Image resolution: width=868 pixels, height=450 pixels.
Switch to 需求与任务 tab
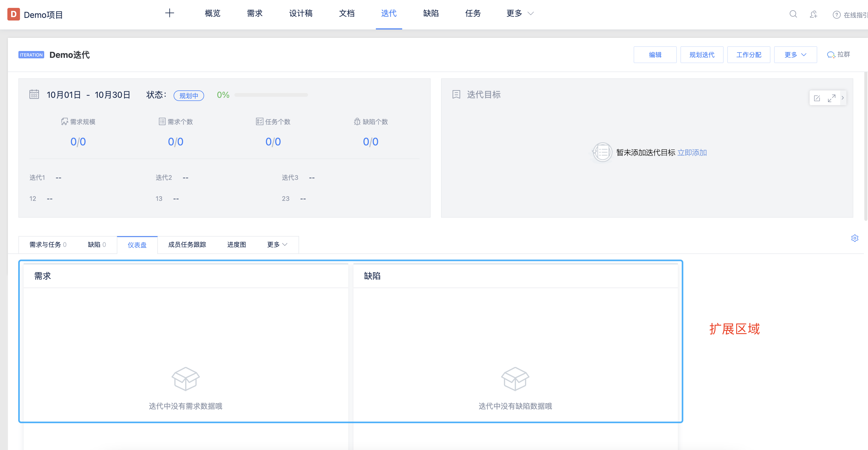click(48, 244)
